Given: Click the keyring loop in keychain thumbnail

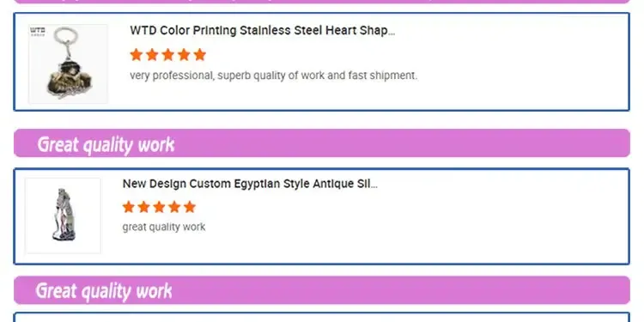Looking at the screenshot, I should pyautogui.click(x=66, y=36).
